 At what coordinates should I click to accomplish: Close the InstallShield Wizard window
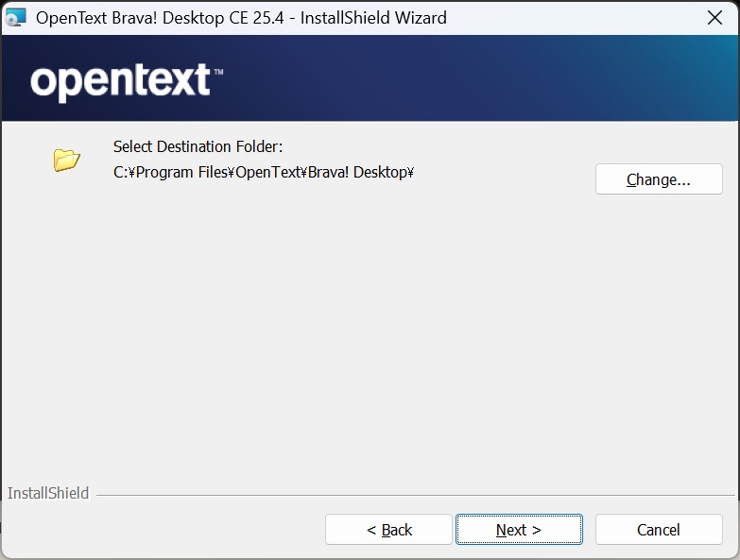pos(715,18)
